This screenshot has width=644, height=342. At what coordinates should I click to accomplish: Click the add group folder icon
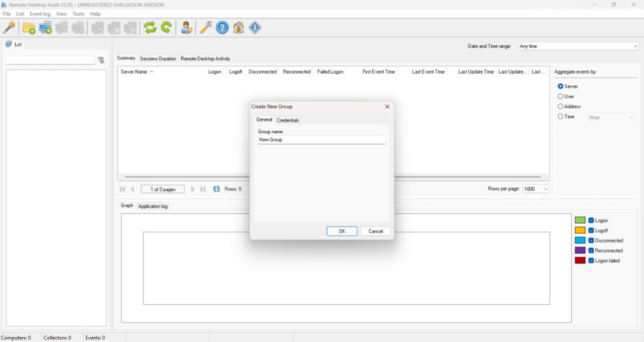29,28
